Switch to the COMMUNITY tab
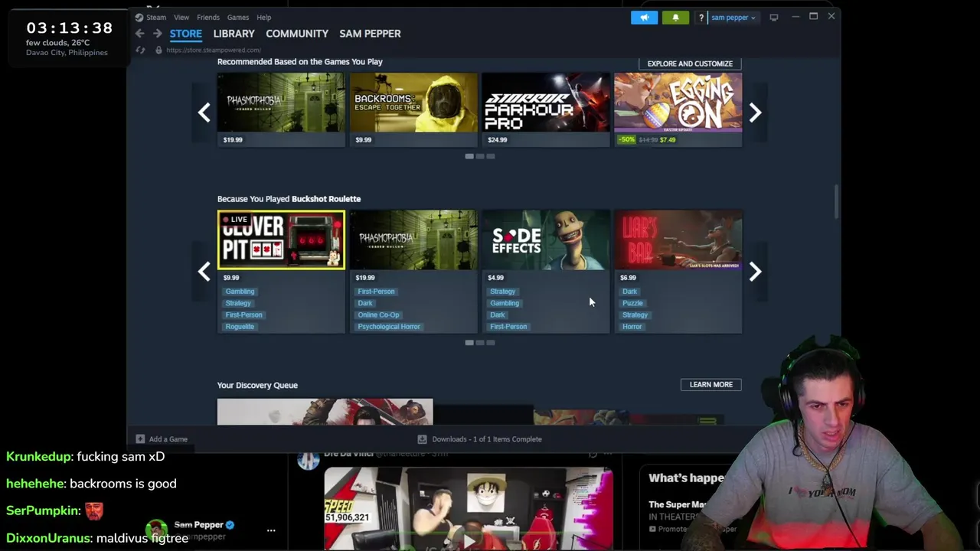Image resolution: width=980 pixels, height=551 pixels. point(297,34)
